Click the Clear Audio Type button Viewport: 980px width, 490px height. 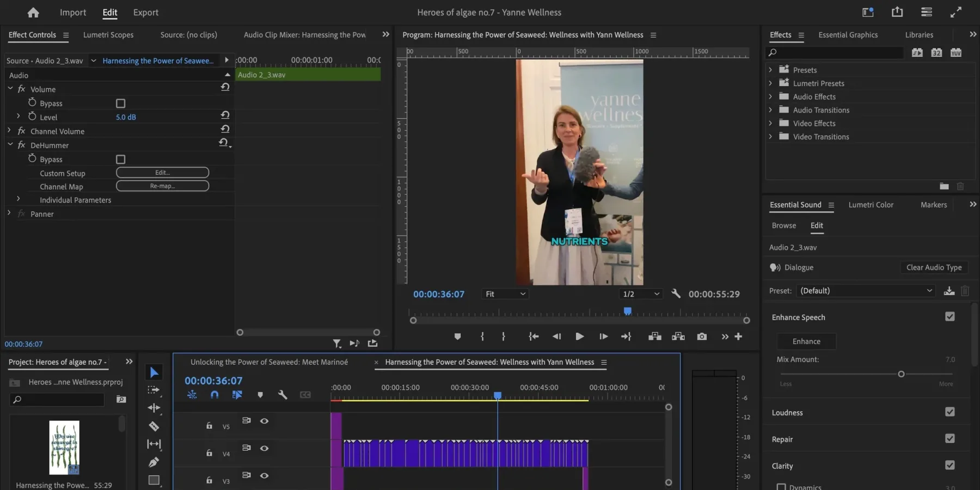point(934,267)
